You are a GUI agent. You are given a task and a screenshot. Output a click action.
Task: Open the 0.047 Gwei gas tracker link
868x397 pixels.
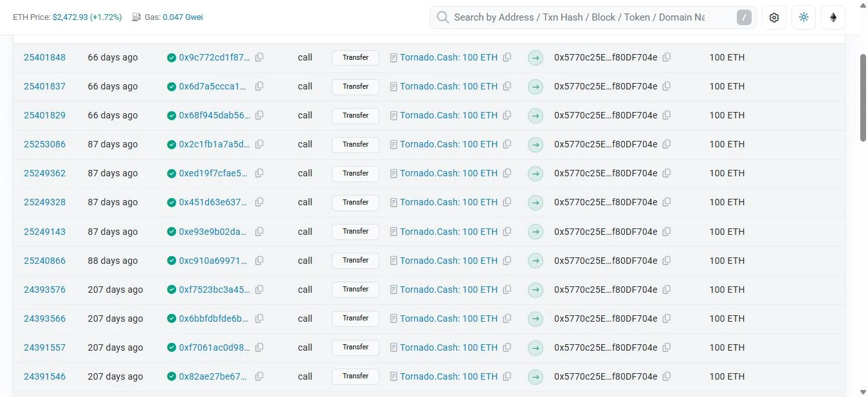pos(183,17)
